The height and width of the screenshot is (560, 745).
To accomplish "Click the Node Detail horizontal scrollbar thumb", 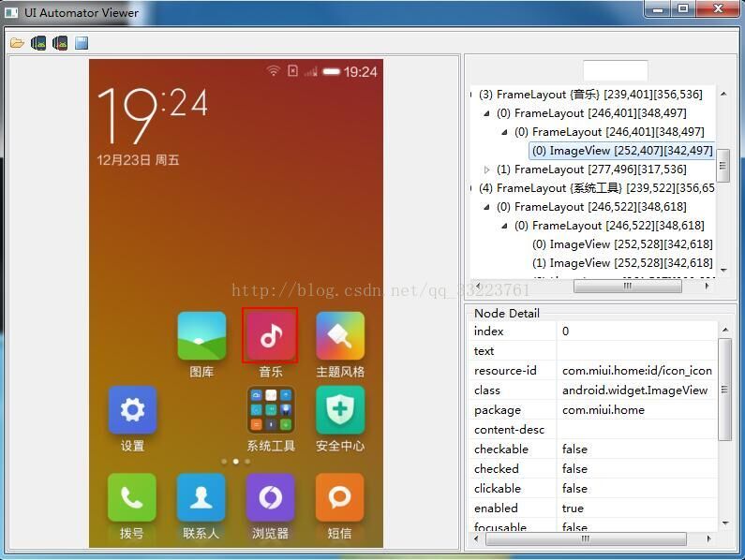I will coord(587,538).
